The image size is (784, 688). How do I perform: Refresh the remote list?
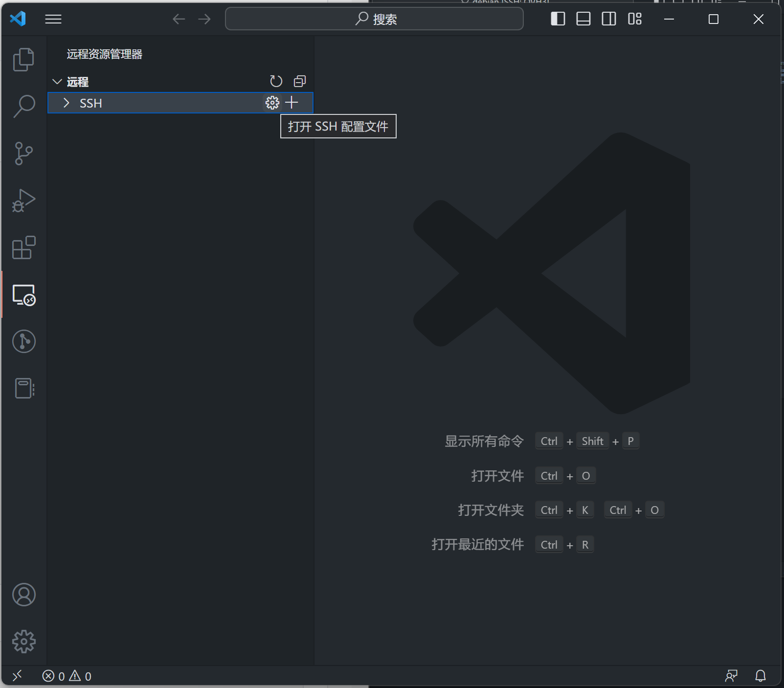pos(276,81)
